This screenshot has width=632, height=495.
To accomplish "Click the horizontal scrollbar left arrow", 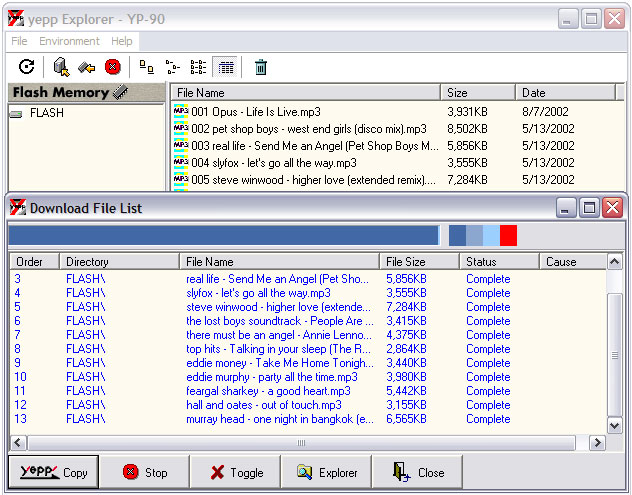I will tap(18, 443).
